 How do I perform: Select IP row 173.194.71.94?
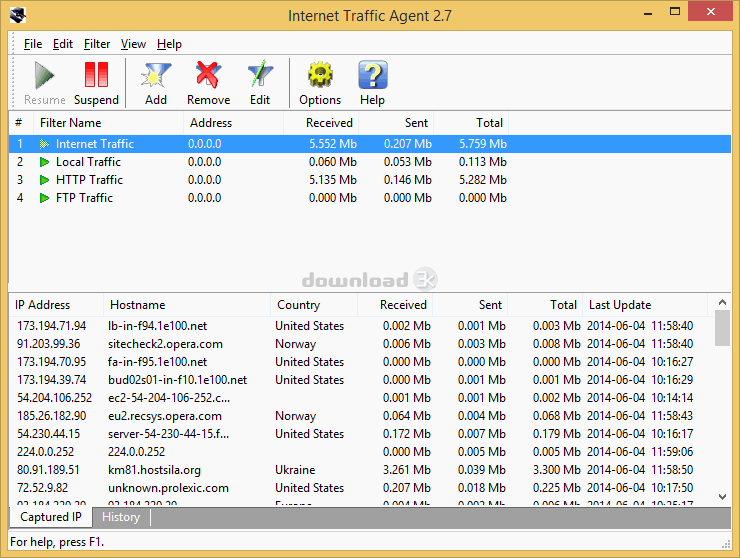[362, 326]
